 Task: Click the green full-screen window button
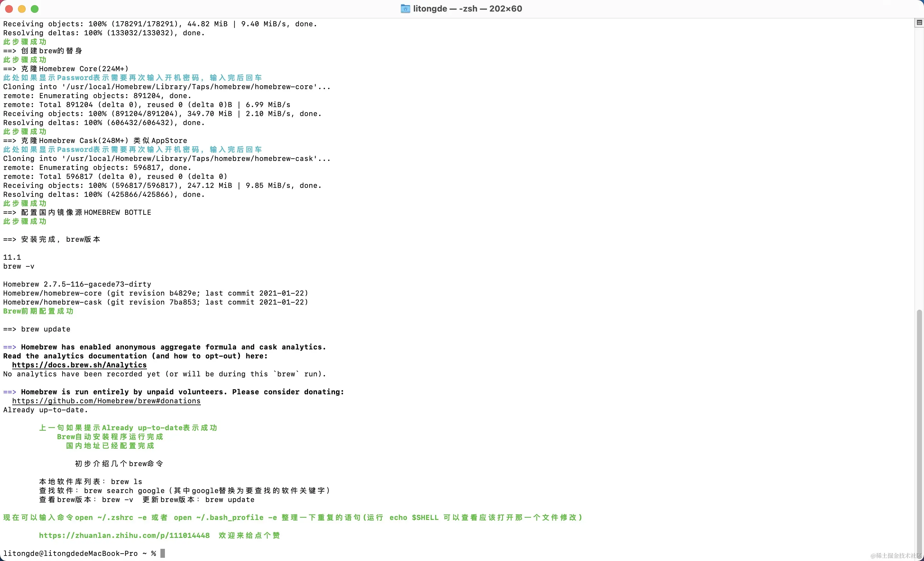pyautogui.click(x=35, y=9)
